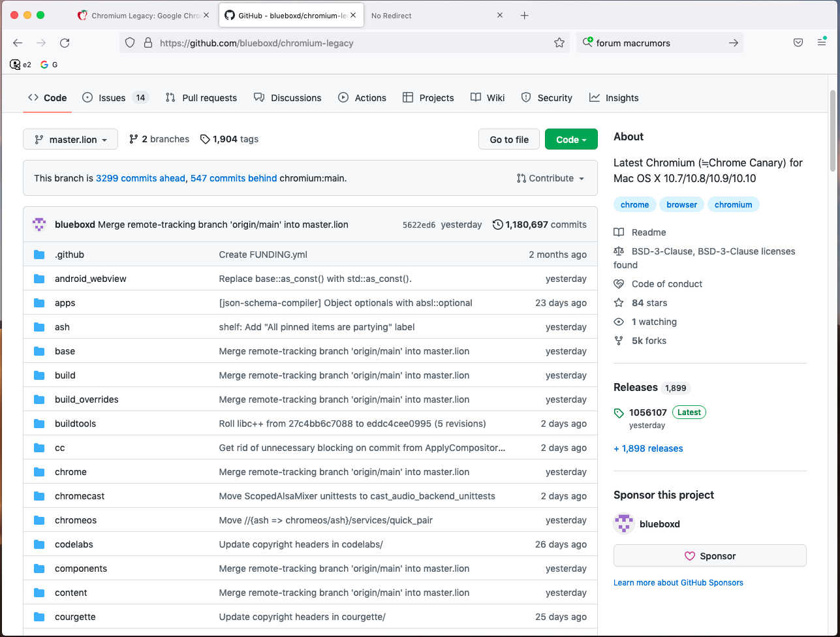
Task: Click the .github folder icon
Action: tap(39, 255)
